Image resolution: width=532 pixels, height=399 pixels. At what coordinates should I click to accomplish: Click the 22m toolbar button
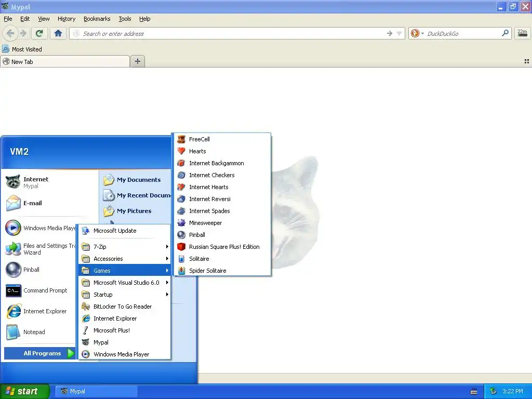[522, 33]
